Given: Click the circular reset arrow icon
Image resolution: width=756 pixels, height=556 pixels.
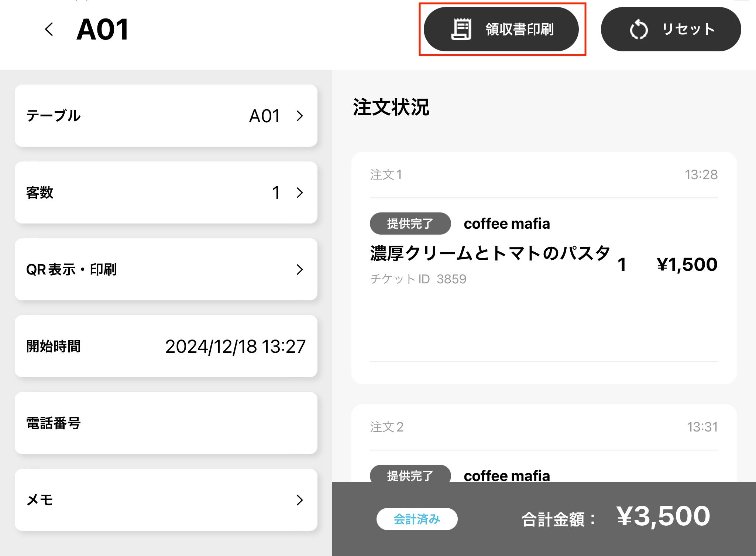Looking at the screenshot, I should (638, 30).
